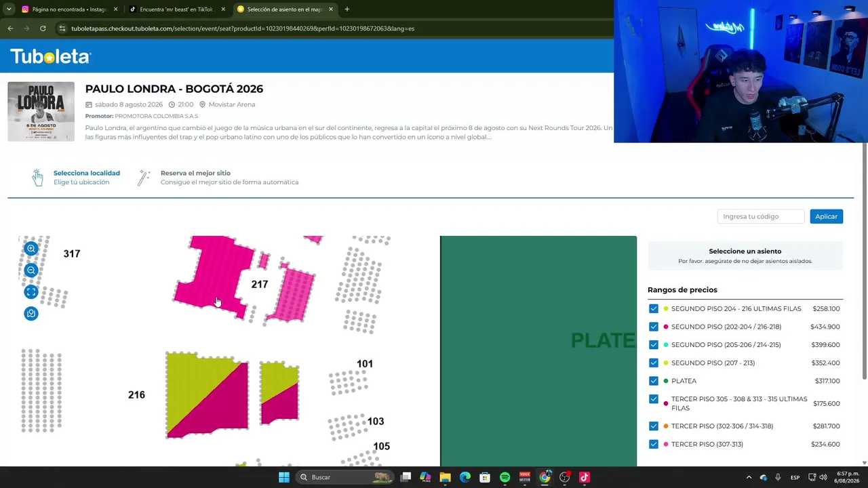Uncheck 'Tercer Piso 305 - 308 & 313 - 315'
Image resolution: width=868 pixels, height=488 pixels.
[x=654, y=399]
